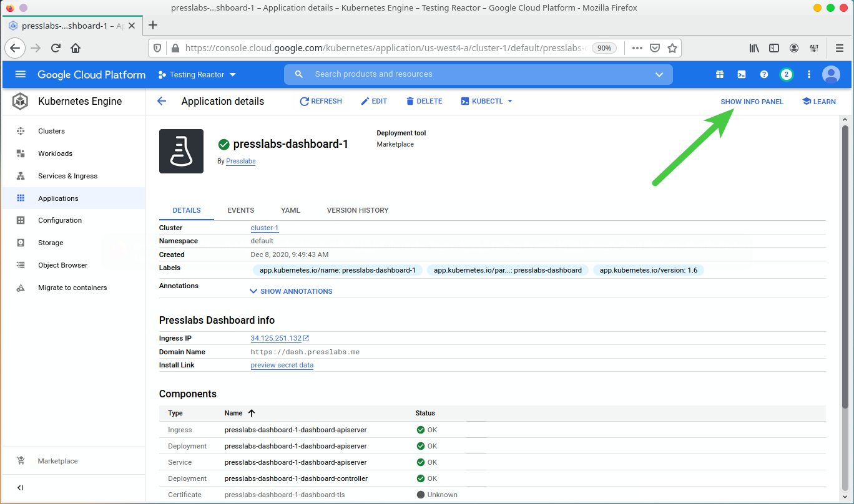854x504 pixels.
Task: Click the search magnifier icon
Action: [299, 74]
